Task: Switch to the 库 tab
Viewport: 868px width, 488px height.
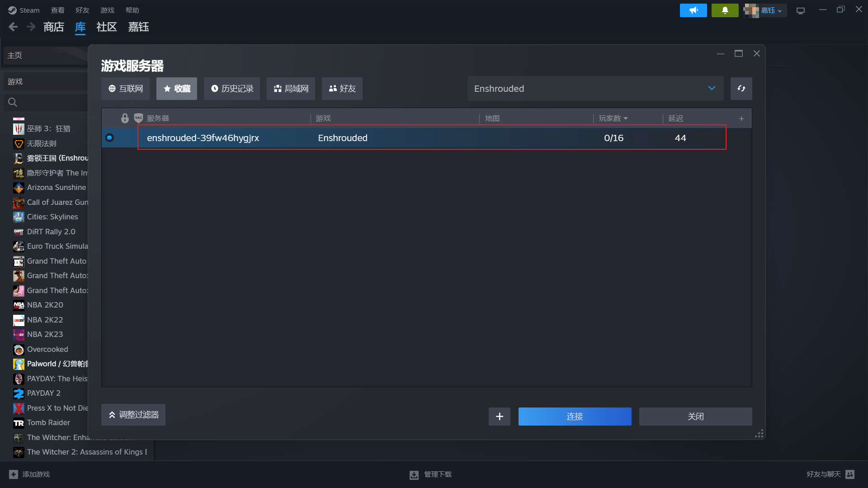Action: tap(80, 27)
